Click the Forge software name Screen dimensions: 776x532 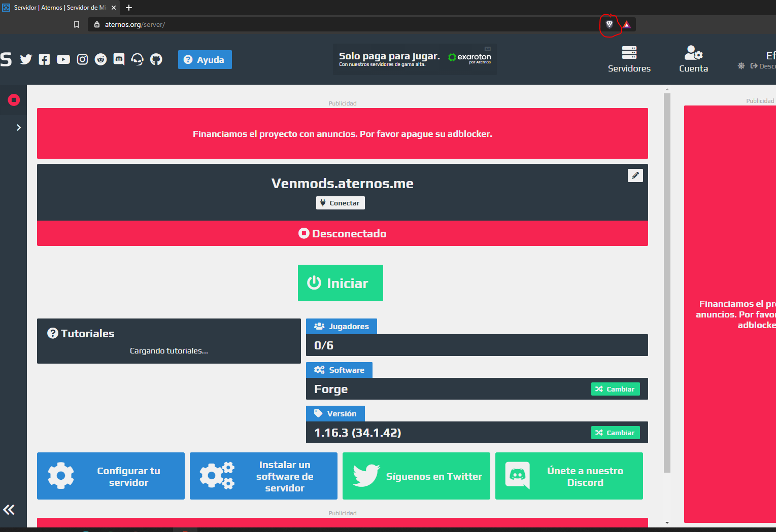(331, 389)
